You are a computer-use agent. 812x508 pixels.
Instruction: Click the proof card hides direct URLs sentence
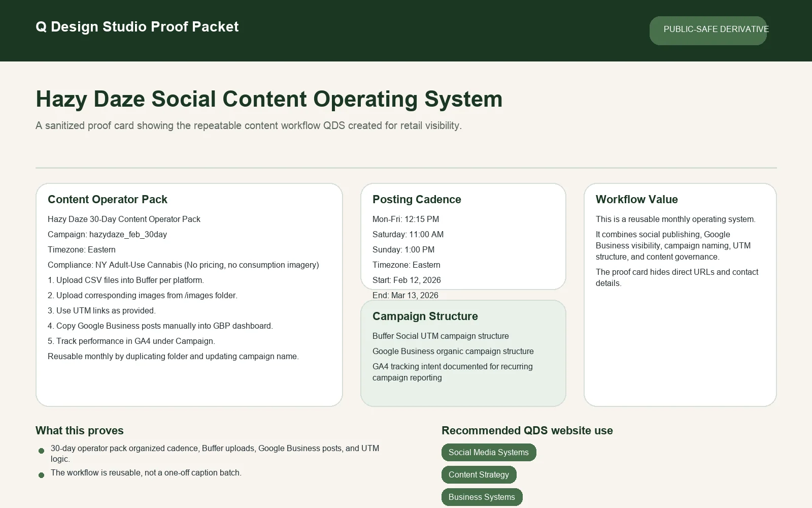[677, 277]
